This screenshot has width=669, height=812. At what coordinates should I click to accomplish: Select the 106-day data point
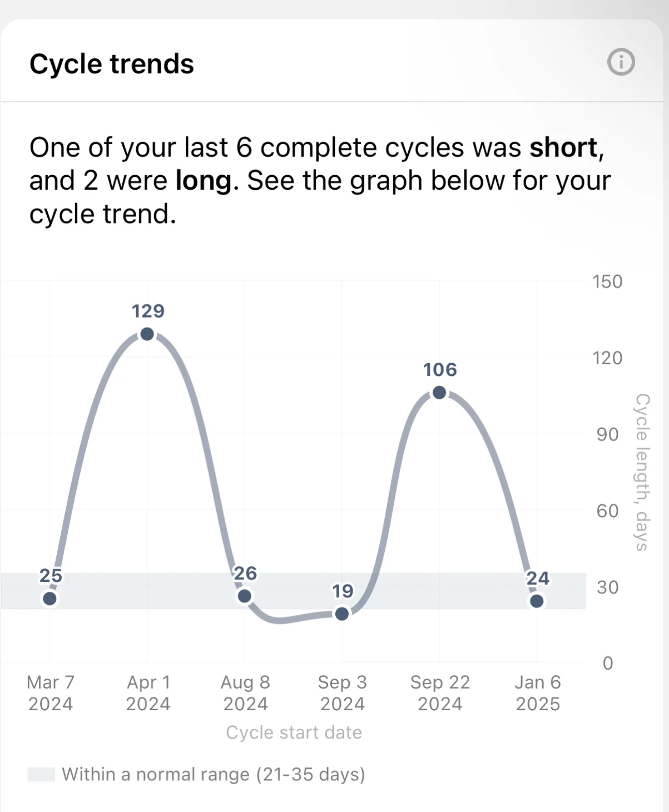(x=439, y=393)
